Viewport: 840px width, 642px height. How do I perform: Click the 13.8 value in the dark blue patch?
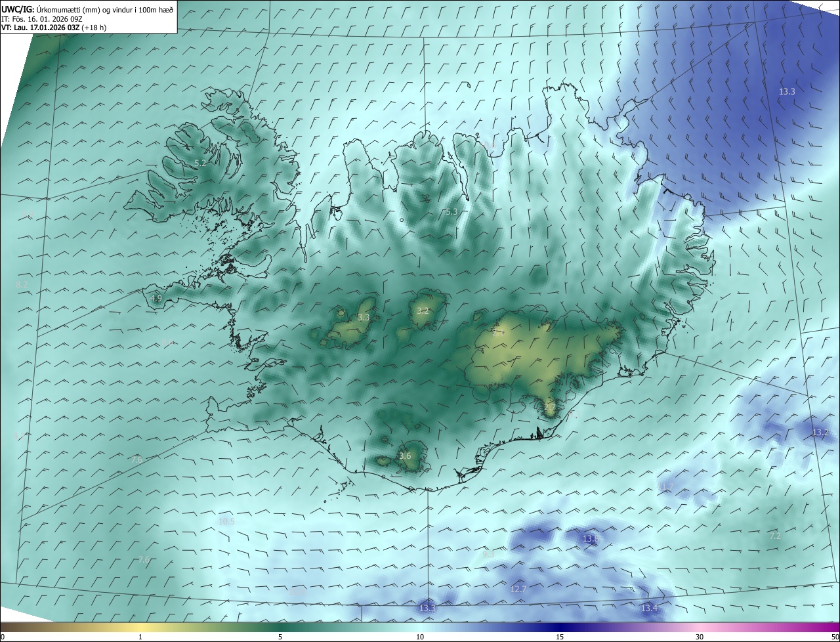tap(591, 539)
